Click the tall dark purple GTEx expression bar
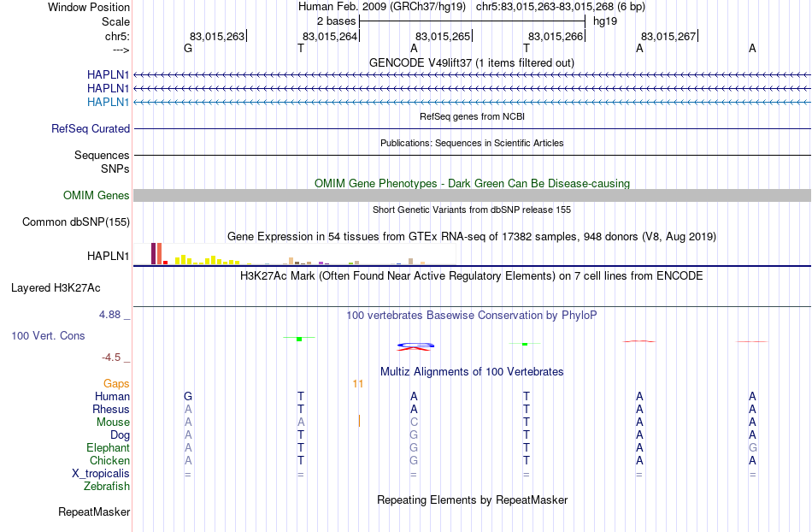 (x=153, y=253)
